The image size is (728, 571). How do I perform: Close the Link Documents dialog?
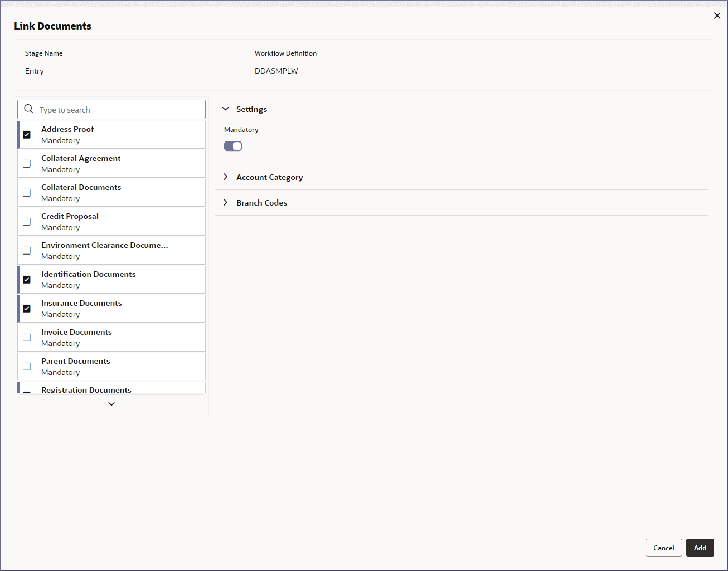coord(717,16)
